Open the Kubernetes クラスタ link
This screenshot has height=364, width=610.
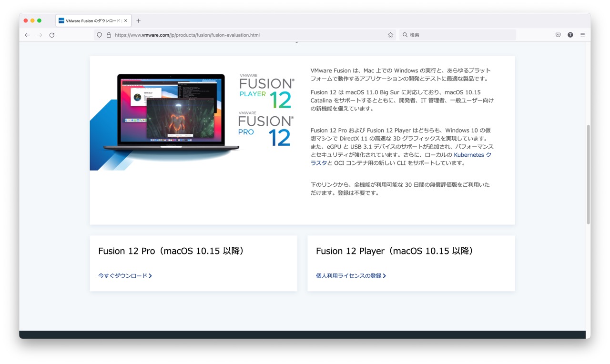pyautogui.click(x=401, y=159)
